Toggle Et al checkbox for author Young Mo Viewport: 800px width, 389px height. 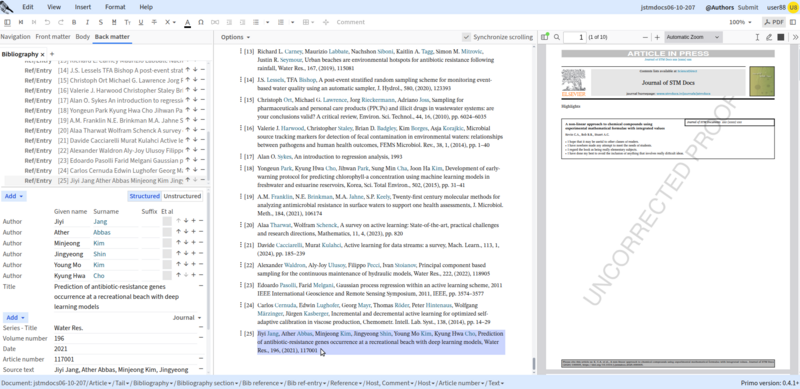click(167, 265)
